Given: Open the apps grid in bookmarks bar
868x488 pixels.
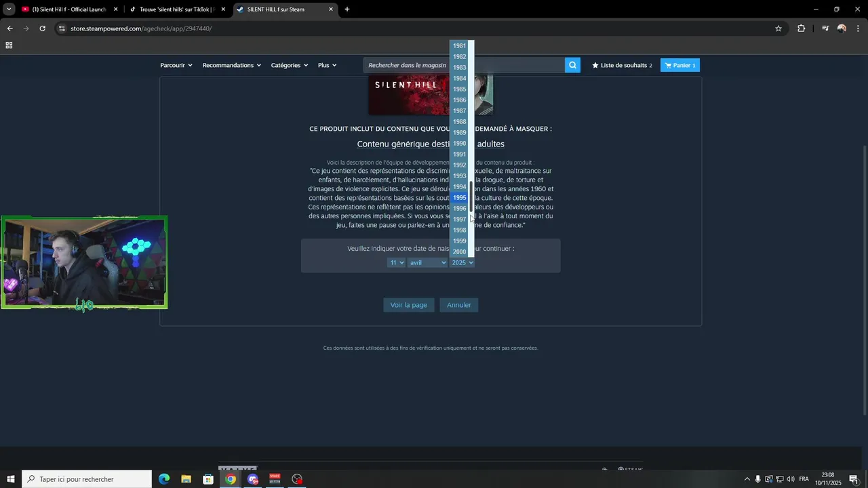Looking at the screenshot, I should [x=9, y=45].
